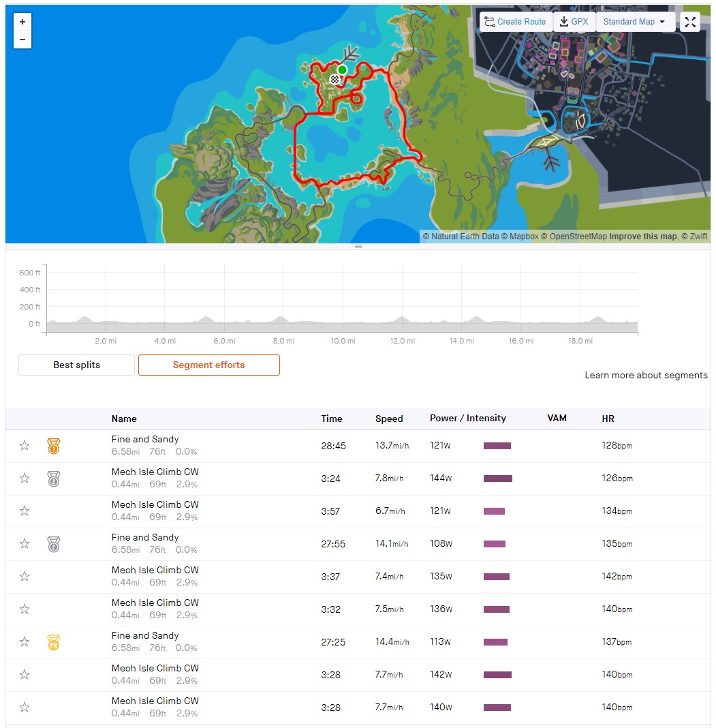The width and height of the screenshot is (716, 728).
Task: Click the Speed column header
Action: click(x=389, y=419)
